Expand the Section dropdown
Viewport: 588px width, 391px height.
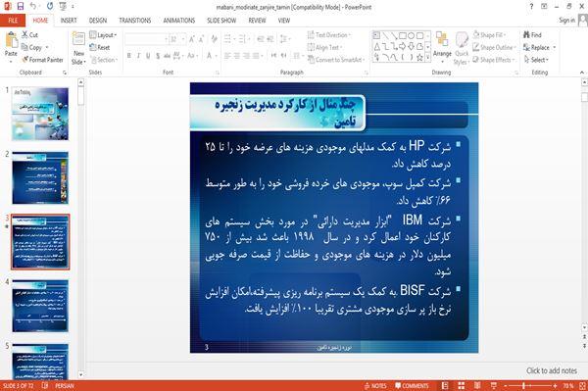click(104, 60)
